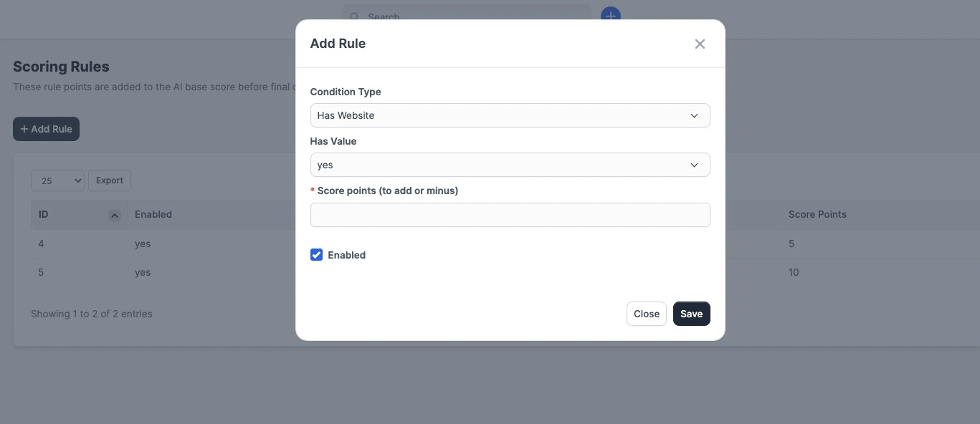Image resolution: width=980 pixels, height=424 pixels.
Task: Click the Close button in the dialog
Action: pos(646,314)
